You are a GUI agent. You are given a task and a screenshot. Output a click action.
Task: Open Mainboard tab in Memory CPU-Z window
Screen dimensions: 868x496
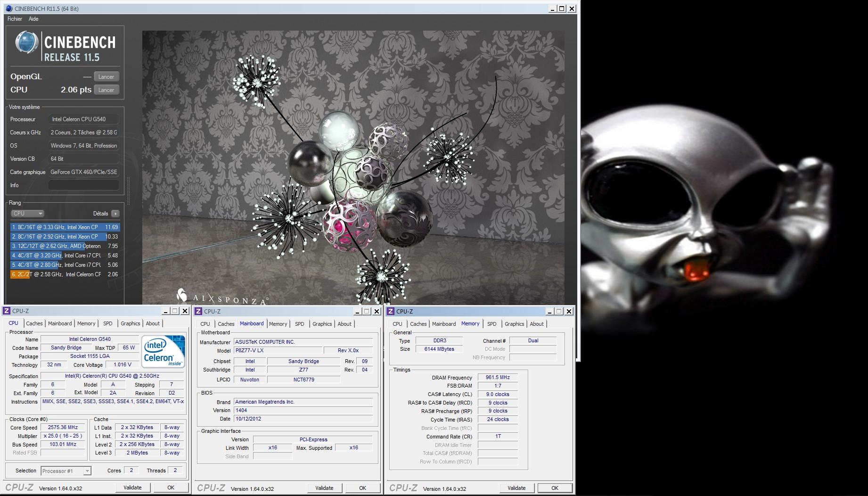coord(444,324)
